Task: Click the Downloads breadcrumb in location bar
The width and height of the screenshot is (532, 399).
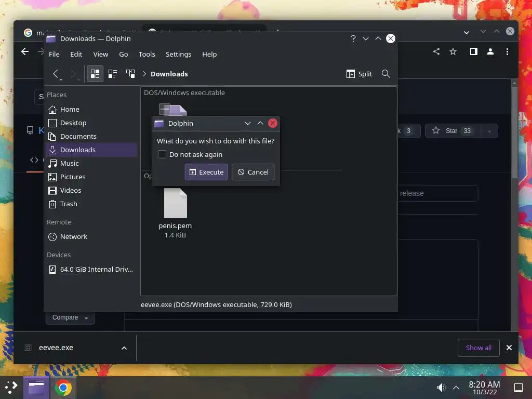Action: 169,74
